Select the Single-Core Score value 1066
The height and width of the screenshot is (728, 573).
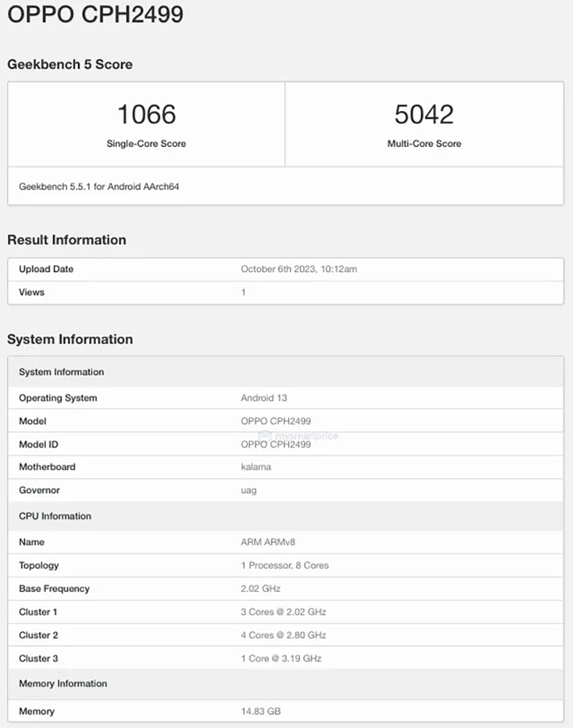tap(146, 113)
